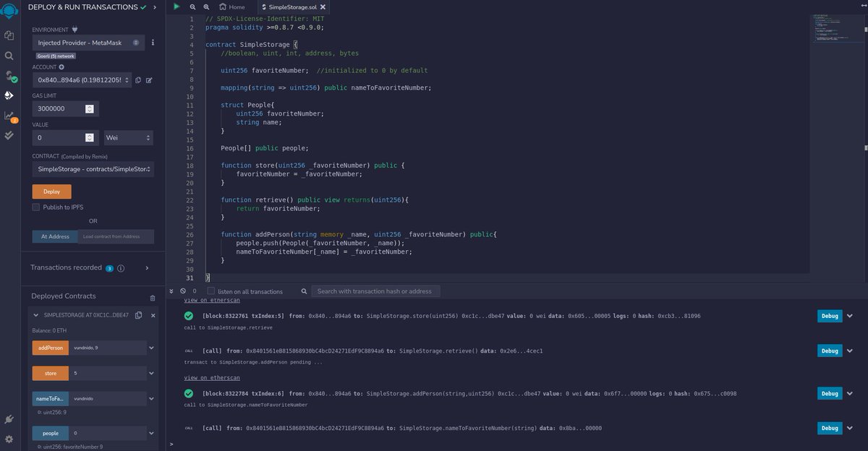This screenshot has height=451, width=868.
Task: Click the blue people button
Action: 51,433
